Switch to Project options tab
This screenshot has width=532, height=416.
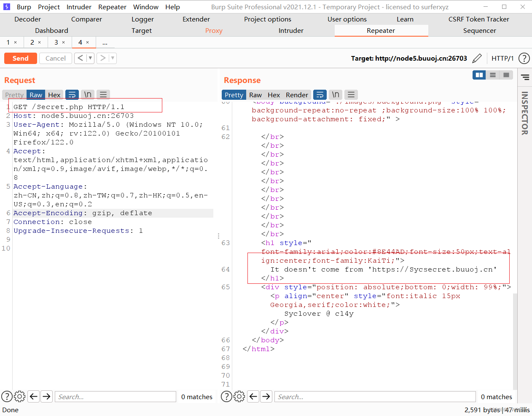click(x=268, y=19)
